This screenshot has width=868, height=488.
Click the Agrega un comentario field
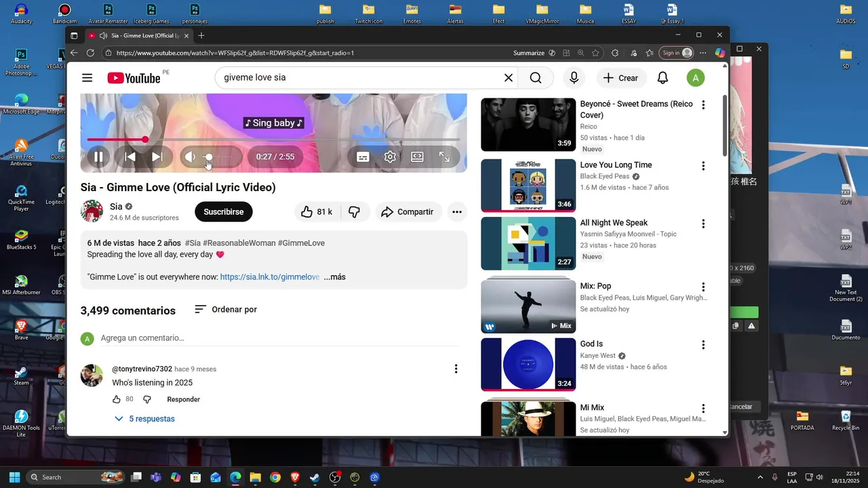[x=279, y=338]
